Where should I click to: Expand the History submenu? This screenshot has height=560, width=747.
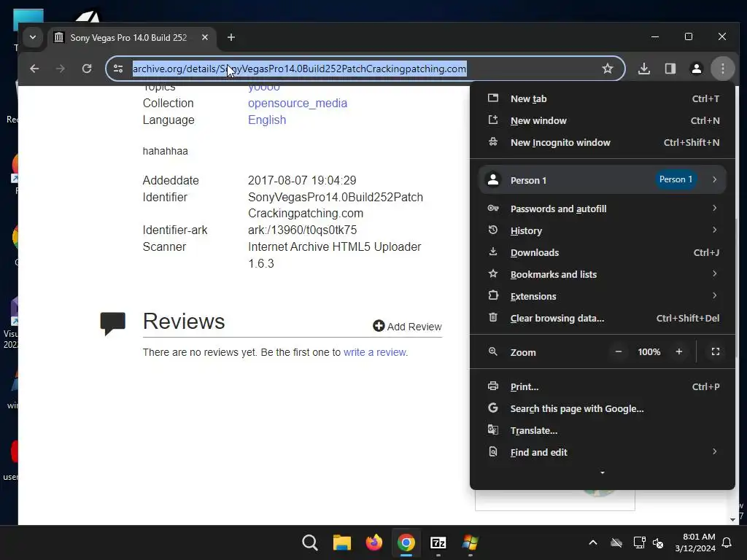603,230
